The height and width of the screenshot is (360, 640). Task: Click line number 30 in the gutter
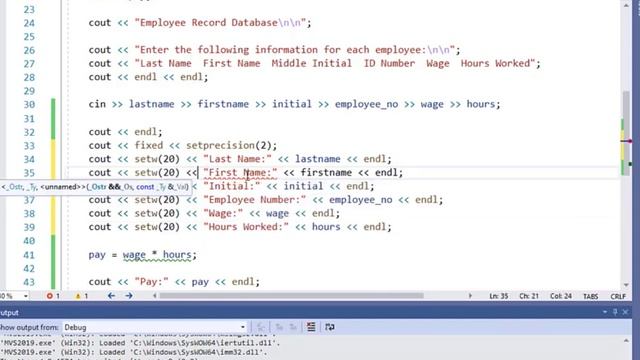pos(29,105)
